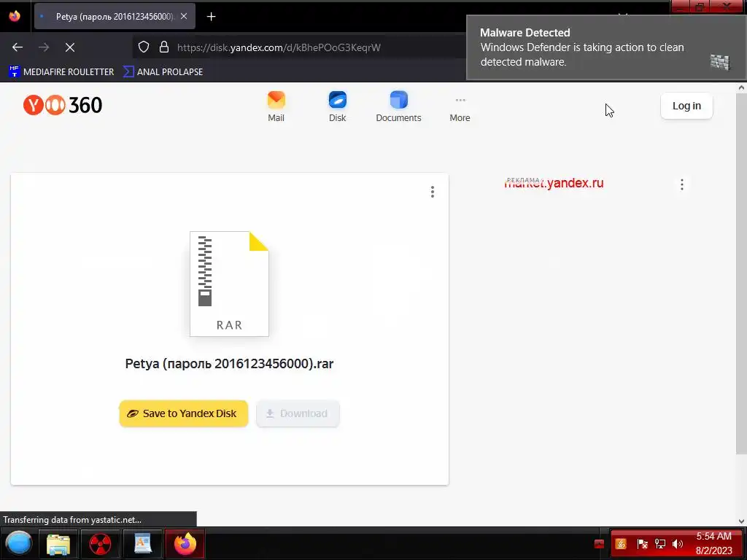Click the scrollbar up arrow
The image size is (747, 560).
tap(741, 87)
